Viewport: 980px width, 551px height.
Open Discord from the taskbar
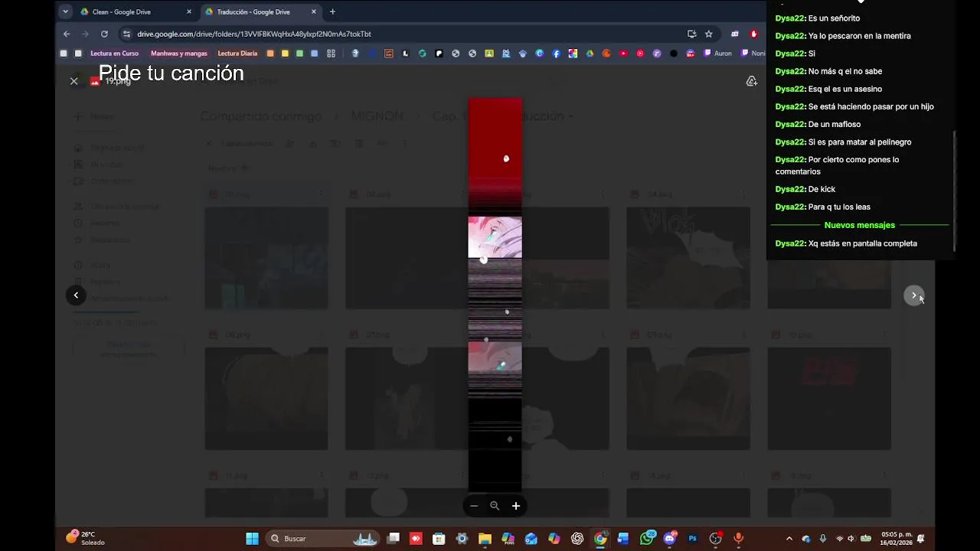pos(670,539)
